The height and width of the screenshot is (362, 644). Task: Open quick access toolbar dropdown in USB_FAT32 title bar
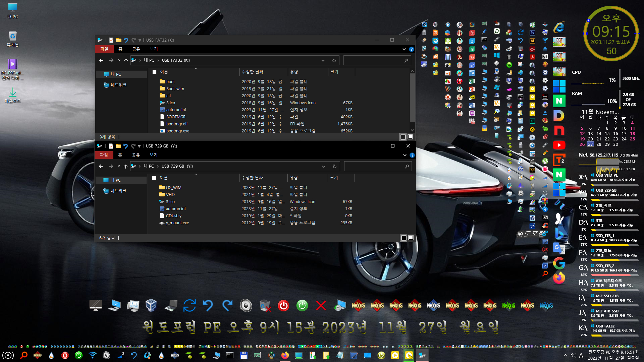(x=140, y=41)
